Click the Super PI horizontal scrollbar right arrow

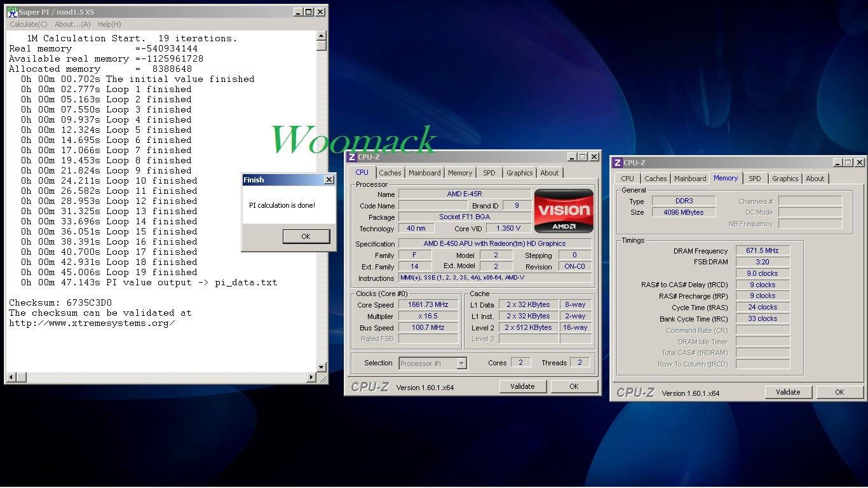[x=311, y=377]
